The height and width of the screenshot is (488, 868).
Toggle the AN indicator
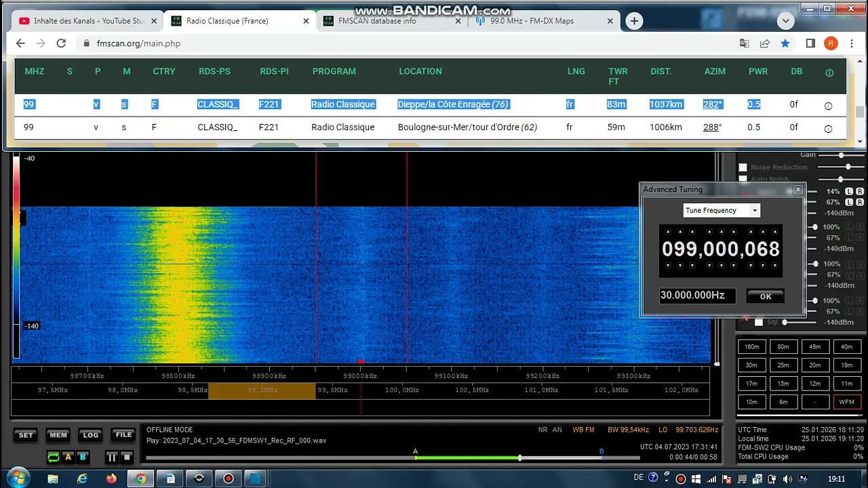557,430
